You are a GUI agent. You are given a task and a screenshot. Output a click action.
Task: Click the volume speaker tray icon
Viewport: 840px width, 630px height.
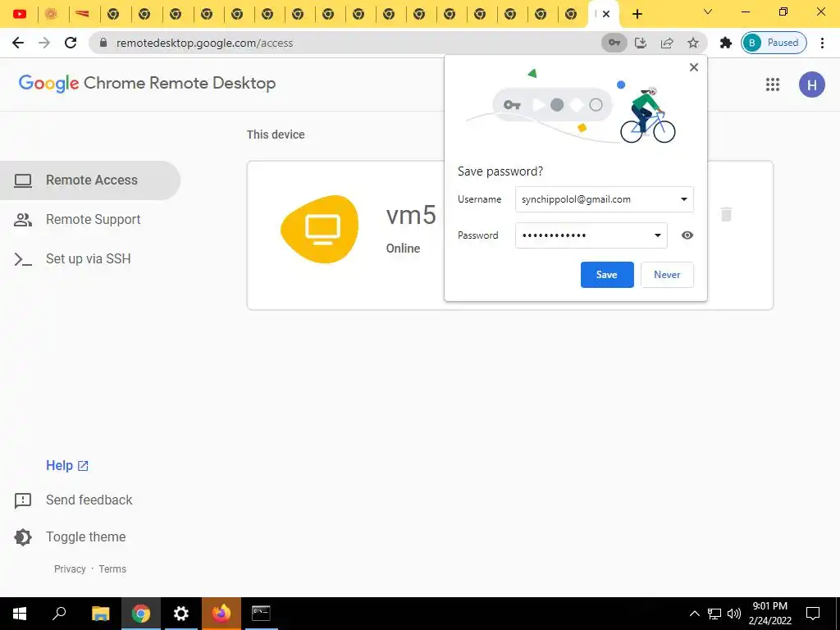[734, 614]
